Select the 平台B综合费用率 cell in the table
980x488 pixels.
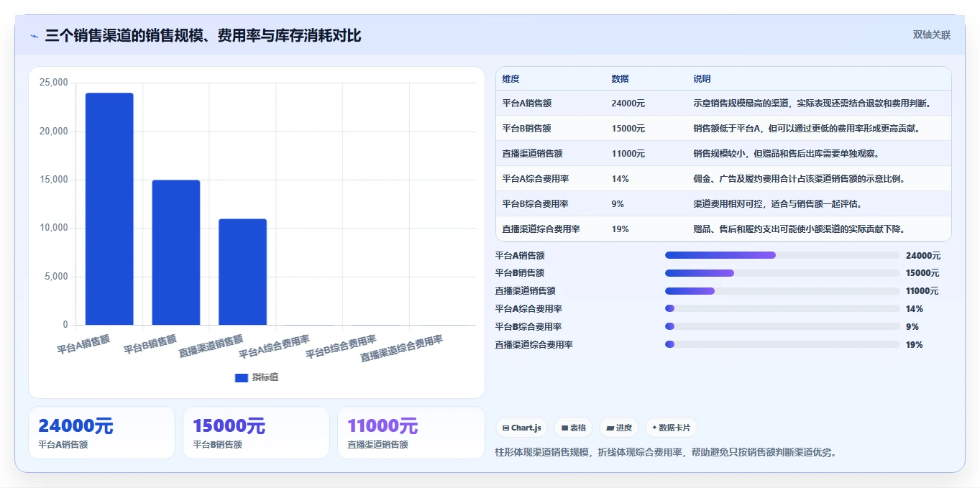(x=535, y=204)
